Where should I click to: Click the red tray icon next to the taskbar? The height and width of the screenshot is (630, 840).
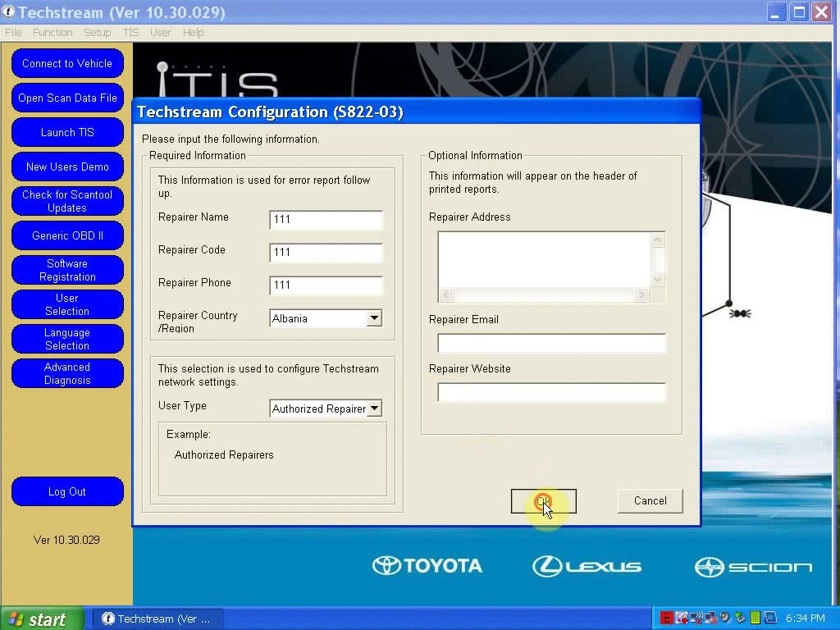pyautogui.click(x=666, y=619)
